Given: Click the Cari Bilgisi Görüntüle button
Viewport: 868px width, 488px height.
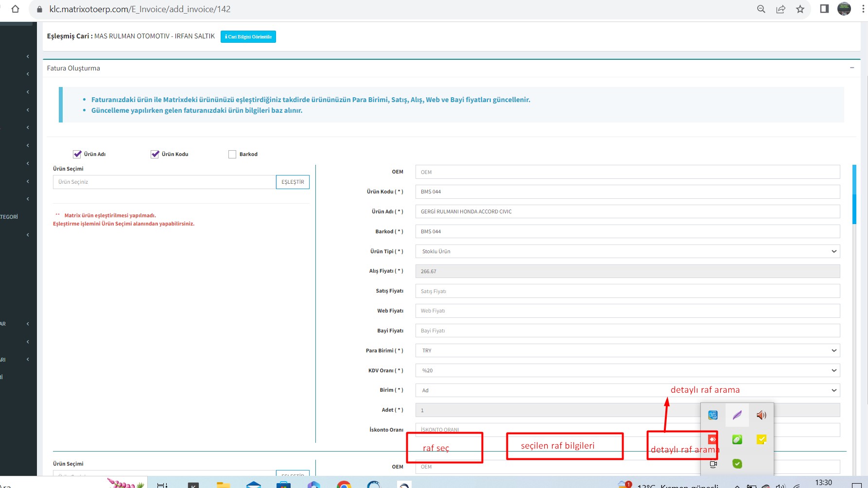Looking at the screenshot, I should (x=248, y=37).
